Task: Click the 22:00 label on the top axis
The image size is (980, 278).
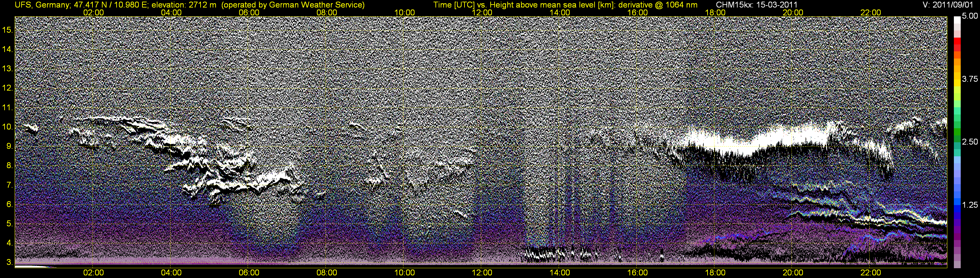Action: pos(871,12)
